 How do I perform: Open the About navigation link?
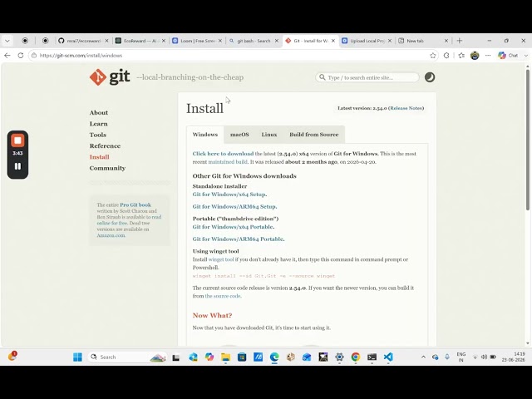pyautogui.click(x=99, y=113)
